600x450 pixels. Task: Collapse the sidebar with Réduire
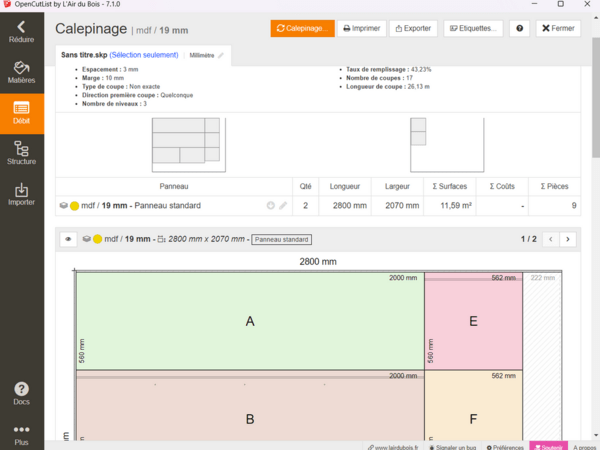click(21, 32)
